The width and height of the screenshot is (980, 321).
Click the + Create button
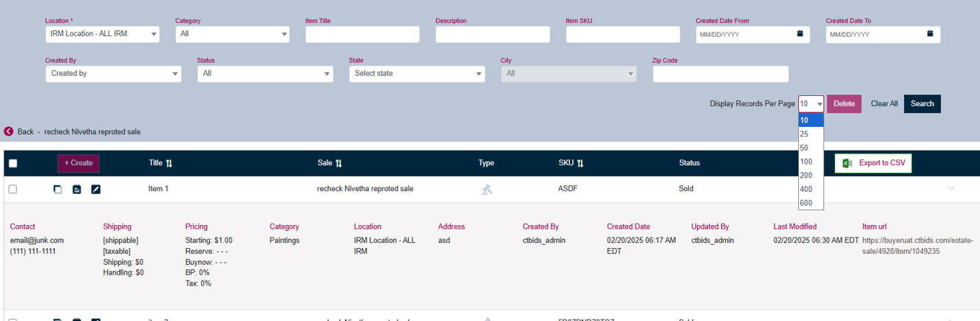[78, 163]
